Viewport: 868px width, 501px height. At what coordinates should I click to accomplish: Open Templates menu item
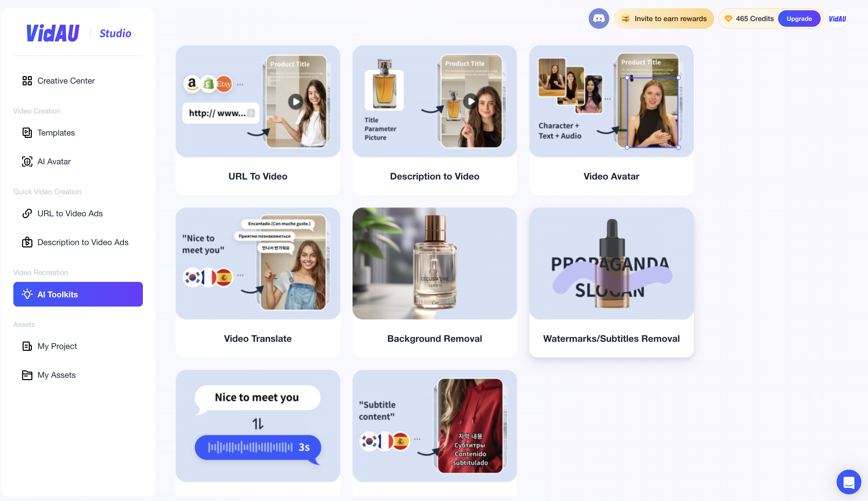point(56,132)
